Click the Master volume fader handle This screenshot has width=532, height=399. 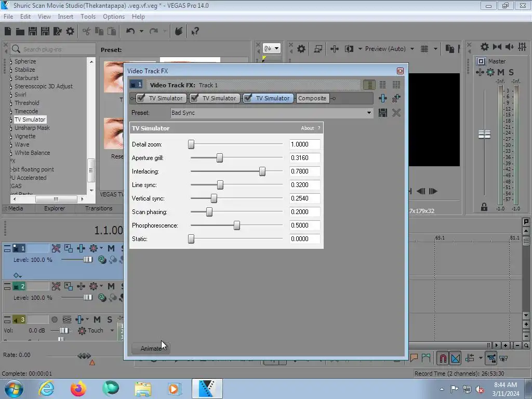tap(484, 135)
